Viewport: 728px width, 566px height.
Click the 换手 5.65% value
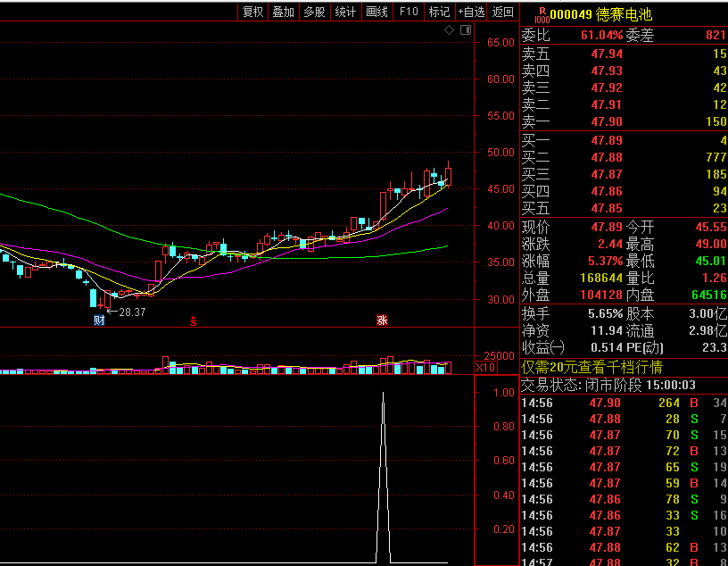[605, 313]
